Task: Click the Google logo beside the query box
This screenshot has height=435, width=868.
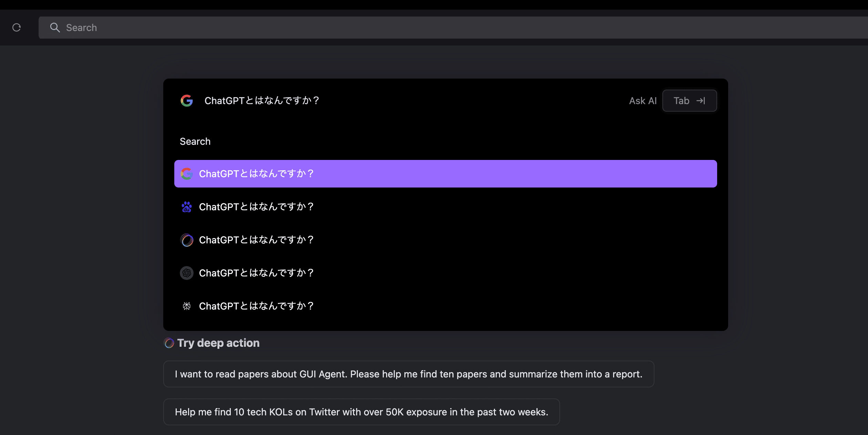Action: (187, 101)
